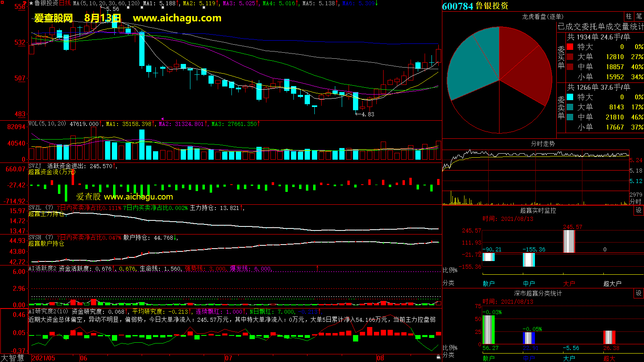Click the star icon before 鲁银投资
Screen dimensions: 644x362
point(31,3)
